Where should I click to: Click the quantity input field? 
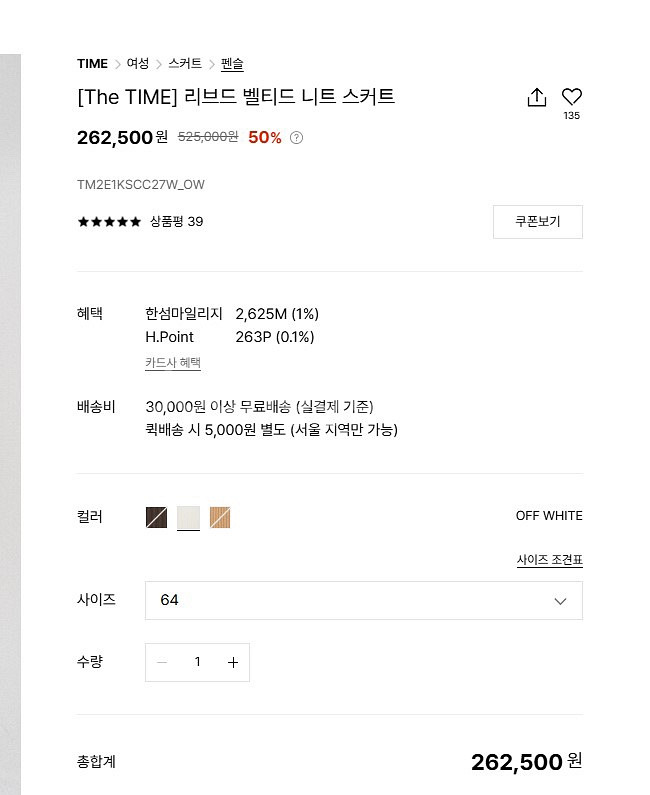(198, 662)
